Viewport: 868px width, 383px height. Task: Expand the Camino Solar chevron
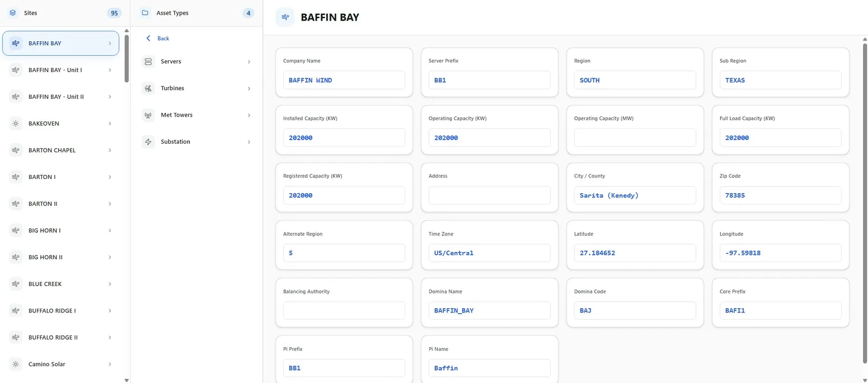pos(110,365)
